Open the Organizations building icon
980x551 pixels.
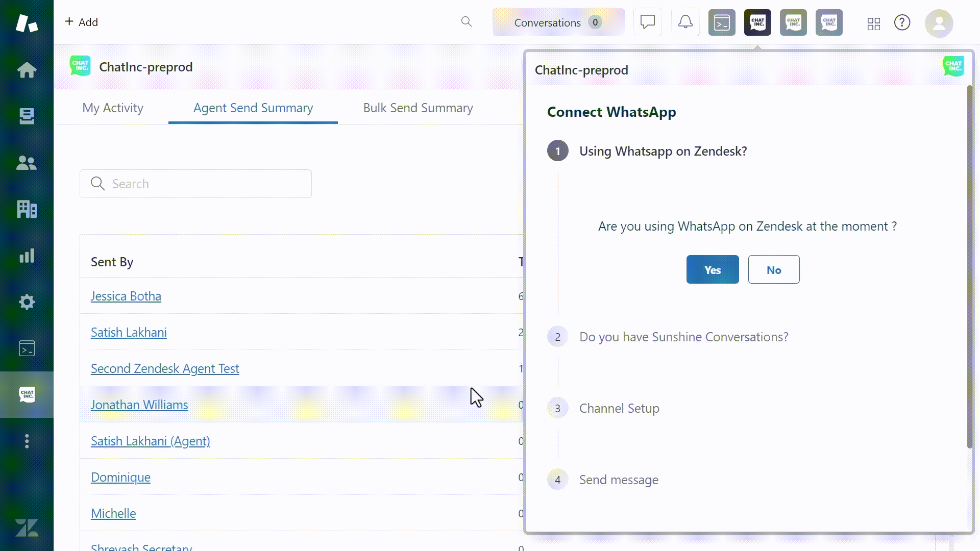tap(27, 209)
